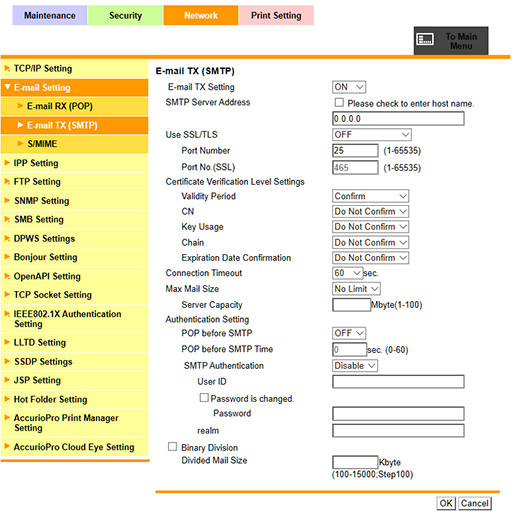Click the Port No.(SSL) field
Viewport: 517px width, 515px height.
point(355,167)
